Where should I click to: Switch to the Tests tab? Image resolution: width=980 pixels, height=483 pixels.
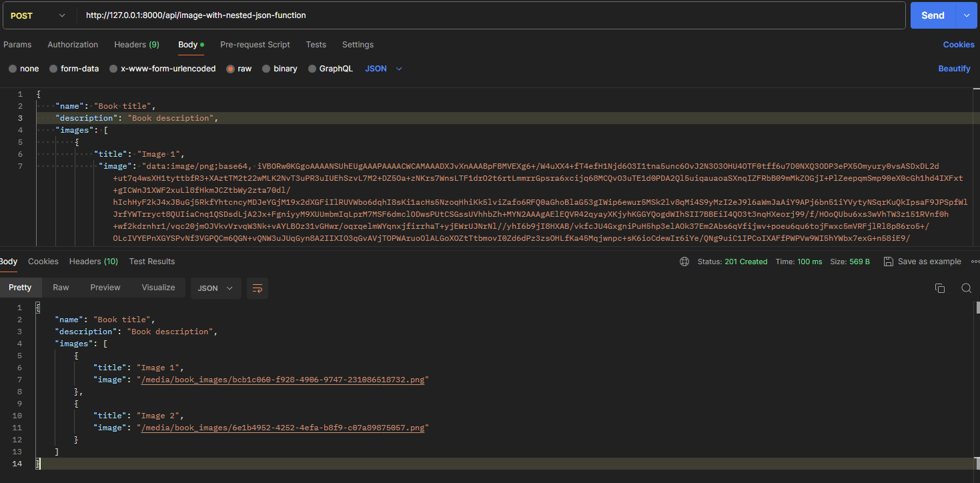tap(316, 45)
